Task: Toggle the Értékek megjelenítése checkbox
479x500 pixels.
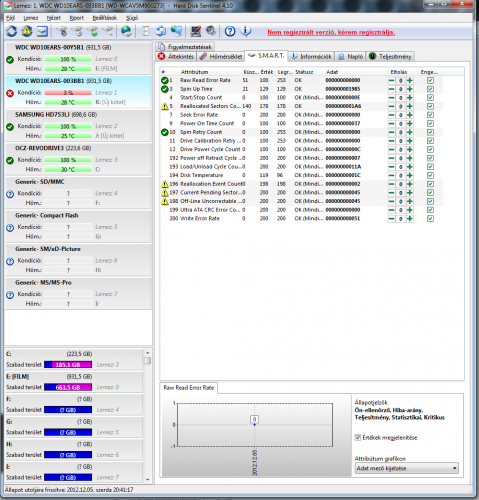Action: pyautogui.click(x=358, y=437)
